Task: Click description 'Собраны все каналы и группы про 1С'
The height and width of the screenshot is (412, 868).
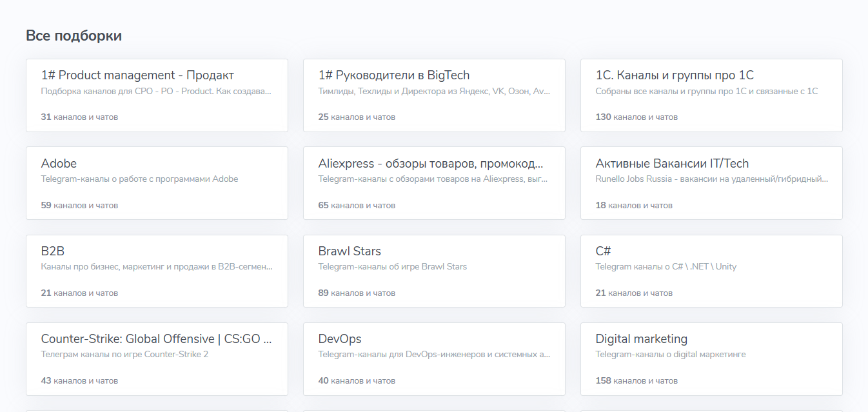Action: [x=706, y=91]
